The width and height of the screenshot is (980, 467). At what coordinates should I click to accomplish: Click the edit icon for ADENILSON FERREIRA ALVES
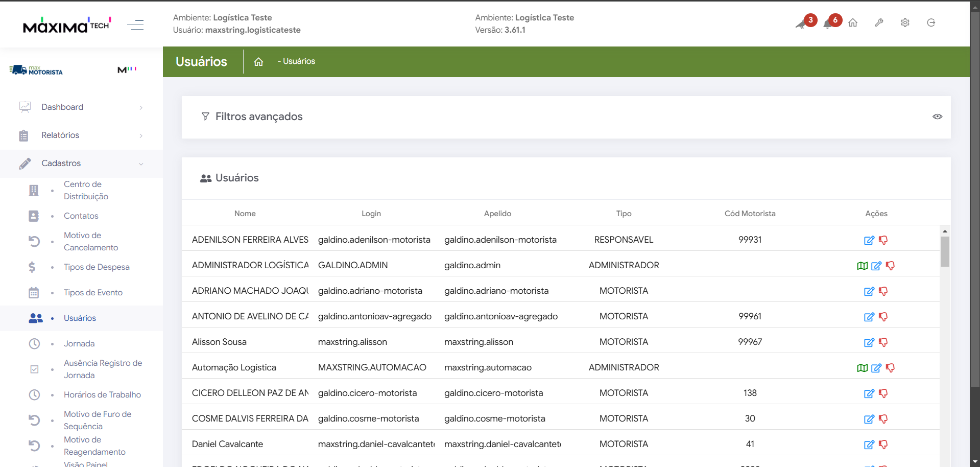tap(869, 240)
